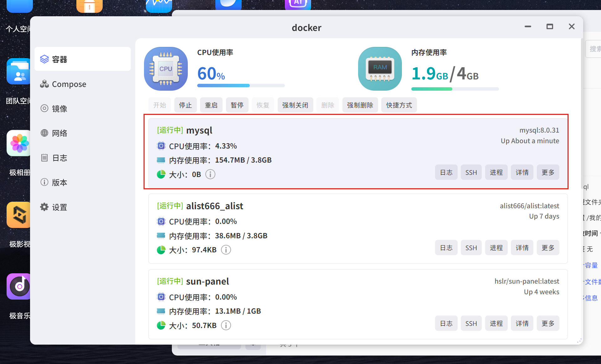Go to 网络 network section

click(59, 133)
